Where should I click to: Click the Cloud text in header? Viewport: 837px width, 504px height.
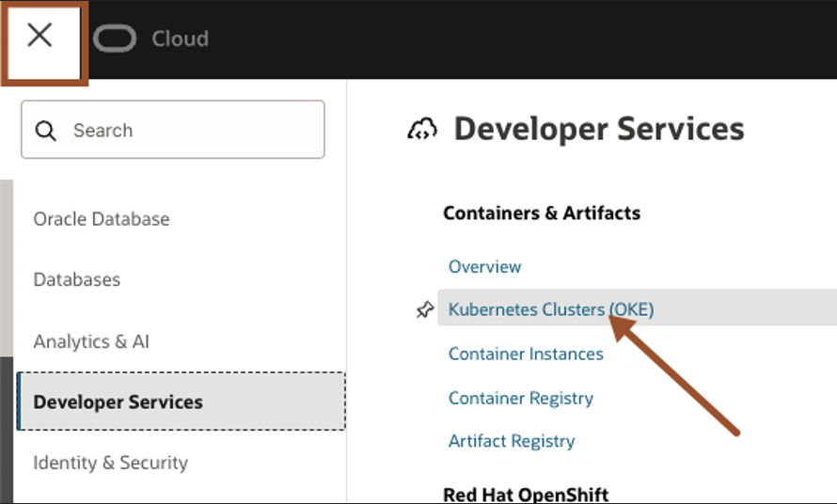coord(180,39)
